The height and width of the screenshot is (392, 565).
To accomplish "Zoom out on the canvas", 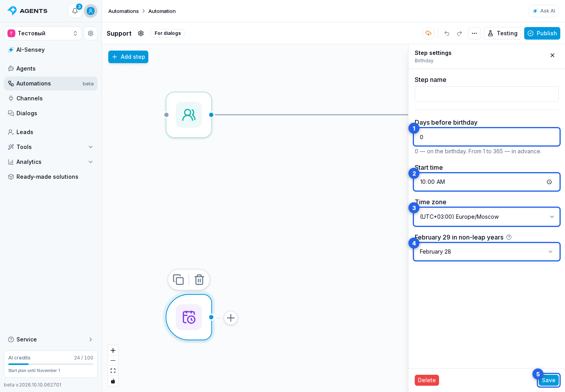I will 113,361.
